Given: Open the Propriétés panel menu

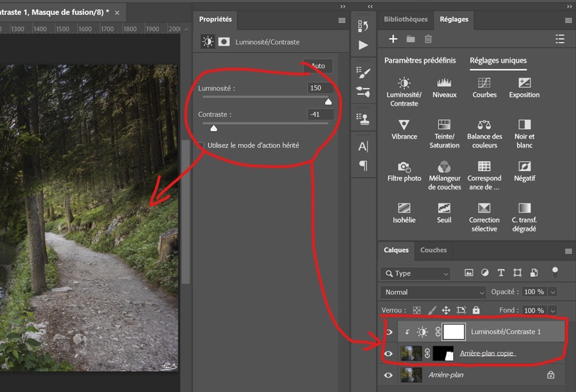Looking at the screenshot, I should click(x=342, y=20).
